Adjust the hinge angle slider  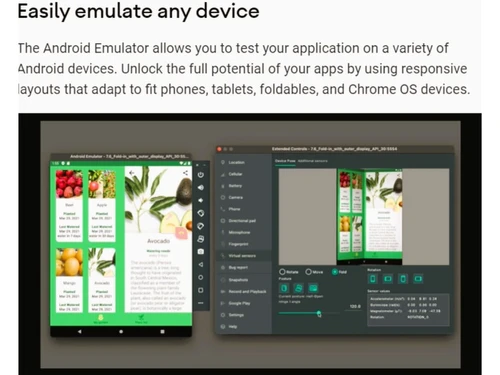click(309, 313)
